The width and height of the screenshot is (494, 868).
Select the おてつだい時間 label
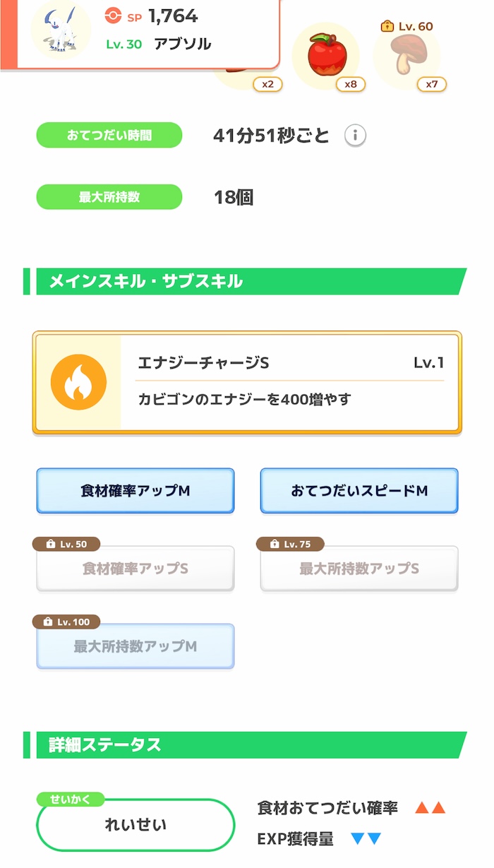[x=109, y=134]
